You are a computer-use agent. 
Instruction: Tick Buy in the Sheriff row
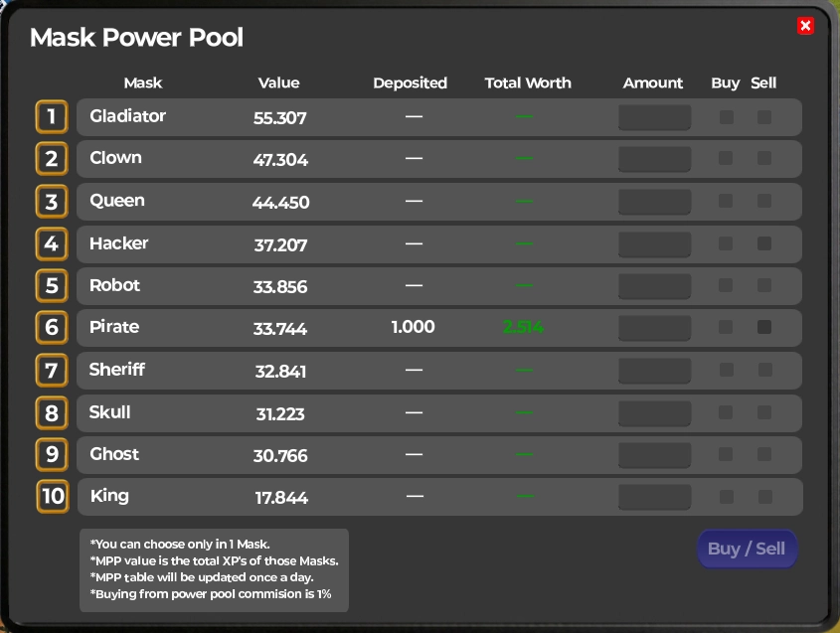point(727,370)
